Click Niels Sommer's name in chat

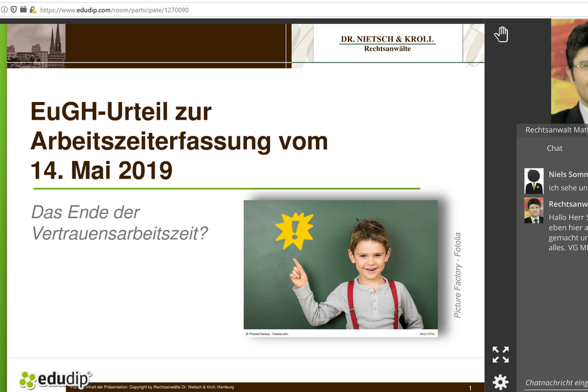pos(567,175)
